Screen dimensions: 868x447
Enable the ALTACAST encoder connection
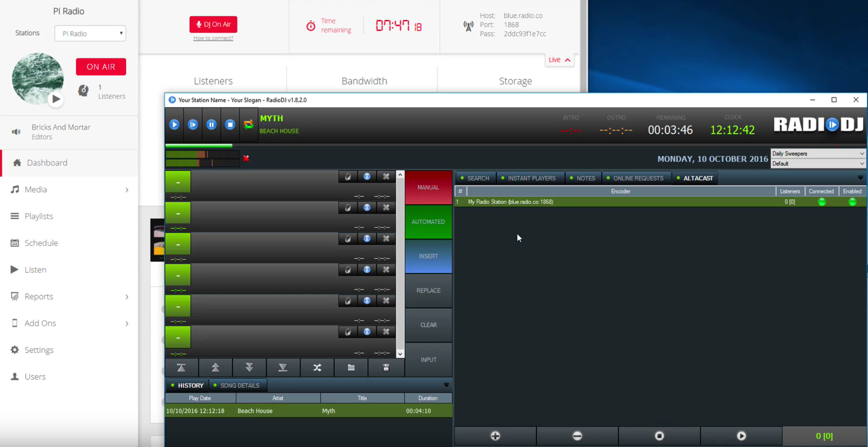(852, 201)
